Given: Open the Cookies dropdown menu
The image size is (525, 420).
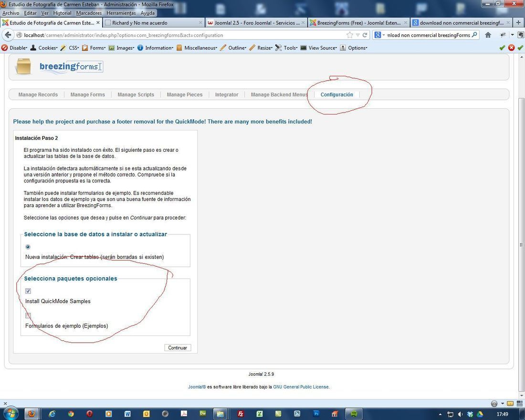Looking at the screenshot, I should (x=44, y=48).
